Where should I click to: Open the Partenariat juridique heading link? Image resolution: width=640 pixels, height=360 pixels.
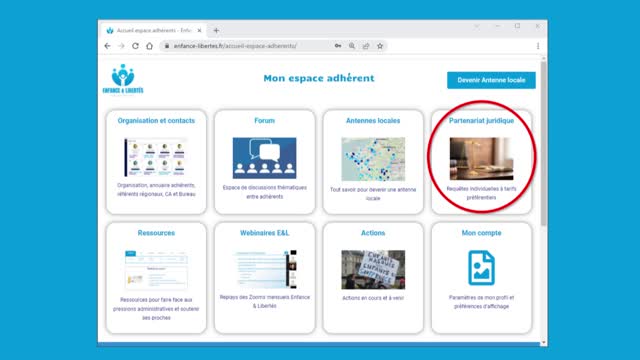point(481,121)
